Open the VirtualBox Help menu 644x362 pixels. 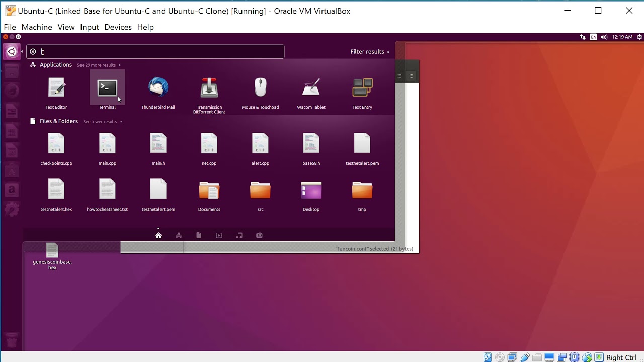coord(145,27)
